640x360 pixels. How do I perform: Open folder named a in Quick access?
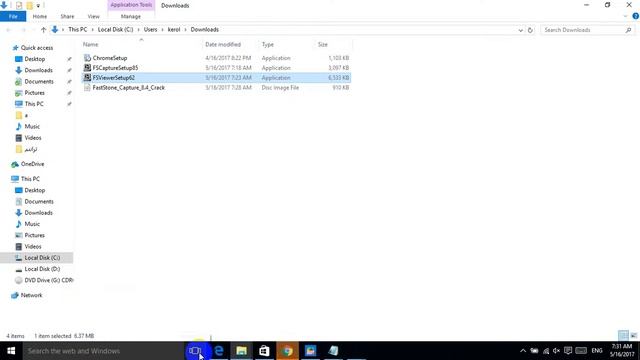[26, 116]
